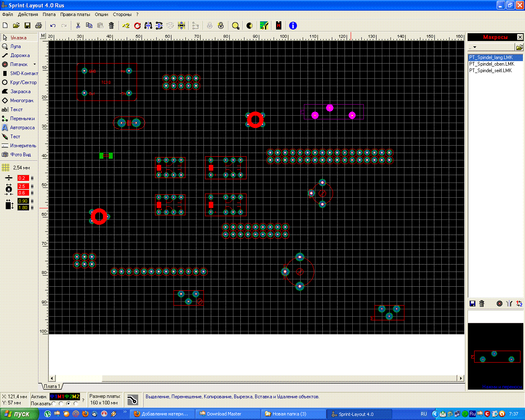This screenshot has height=420, width=525.
Task: Open the Стороны menu
Action: (122, 14)
